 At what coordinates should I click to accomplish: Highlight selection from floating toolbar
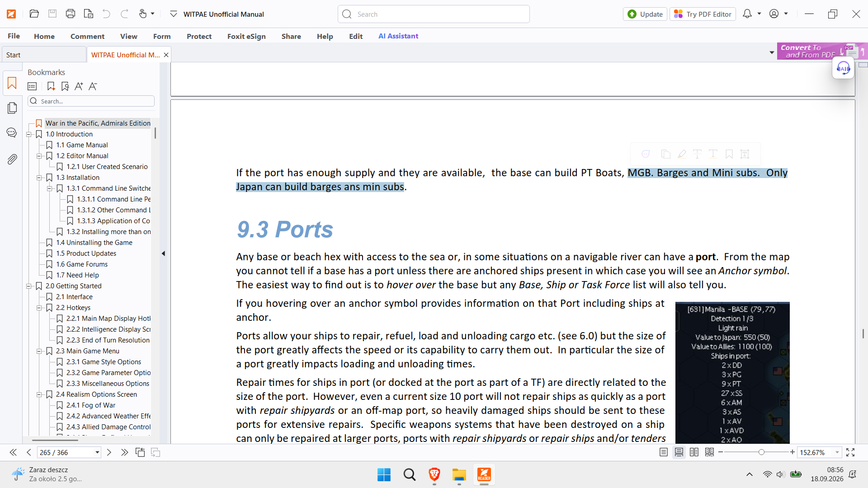pyautogui.click(x=682, y=154)
